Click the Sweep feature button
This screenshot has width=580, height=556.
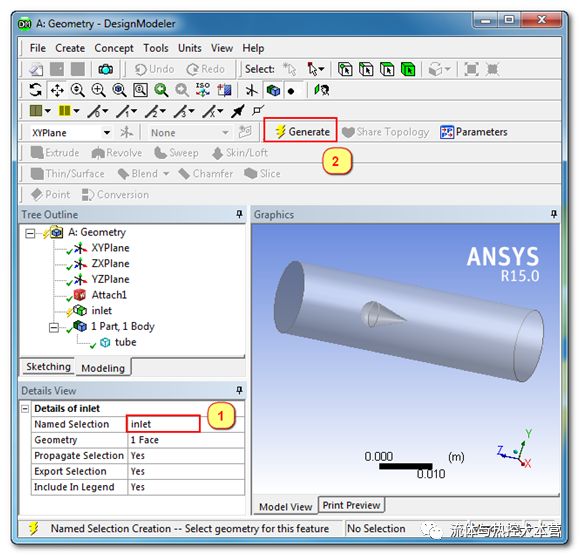point(176,153)
